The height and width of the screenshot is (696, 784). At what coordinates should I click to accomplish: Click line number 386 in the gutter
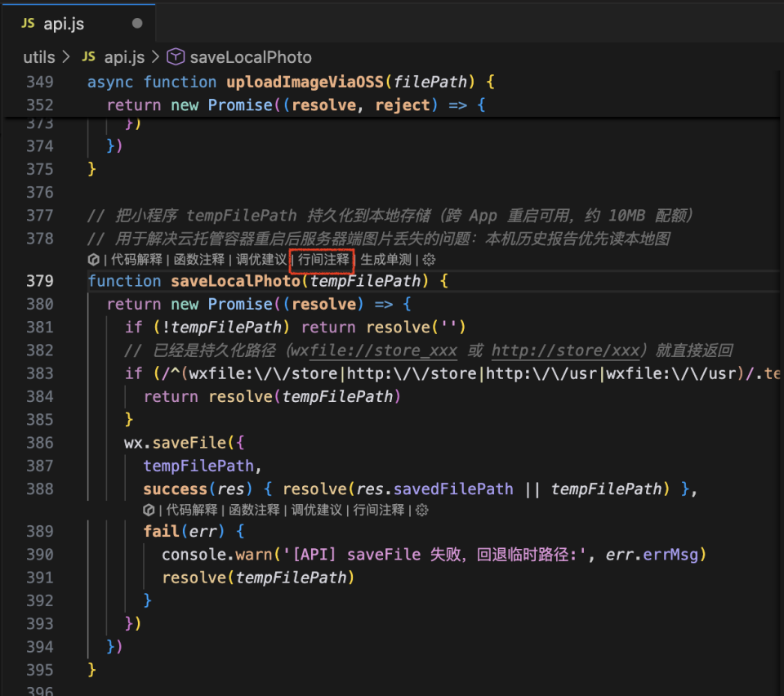coord(39,443)
